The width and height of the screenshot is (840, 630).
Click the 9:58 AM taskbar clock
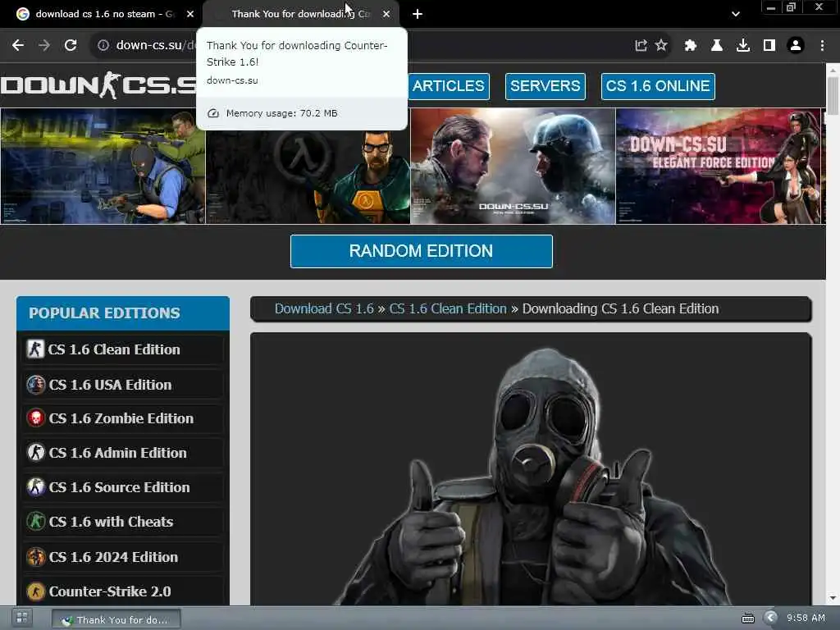[806, 619]
